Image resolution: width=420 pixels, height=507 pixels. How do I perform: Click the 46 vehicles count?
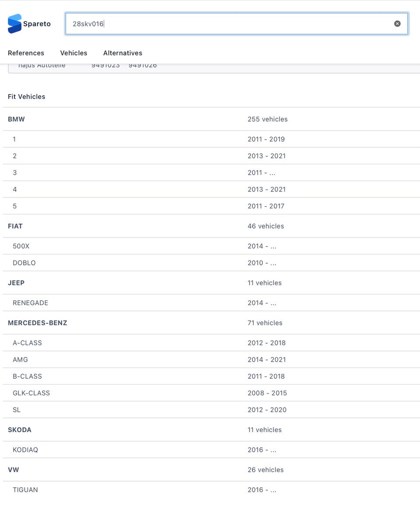coord(266,226)
